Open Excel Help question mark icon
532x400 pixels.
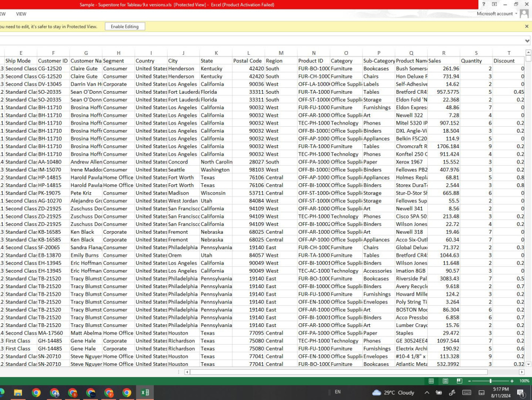click(484, 4)
